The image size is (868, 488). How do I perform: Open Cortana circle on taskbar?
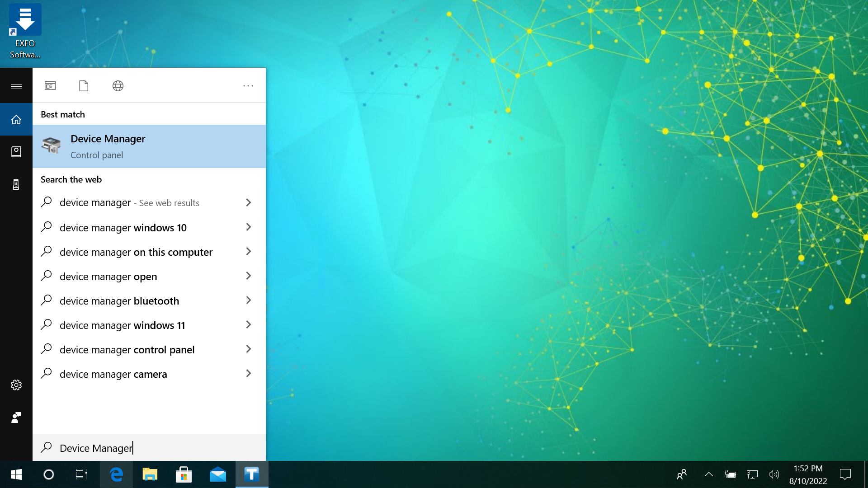coord(49,474)
